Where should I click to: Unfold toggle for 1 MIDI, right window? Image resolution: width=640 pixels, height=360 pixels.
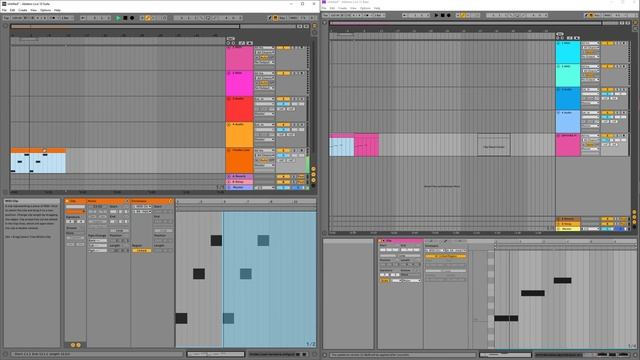[x=559, y=43]
